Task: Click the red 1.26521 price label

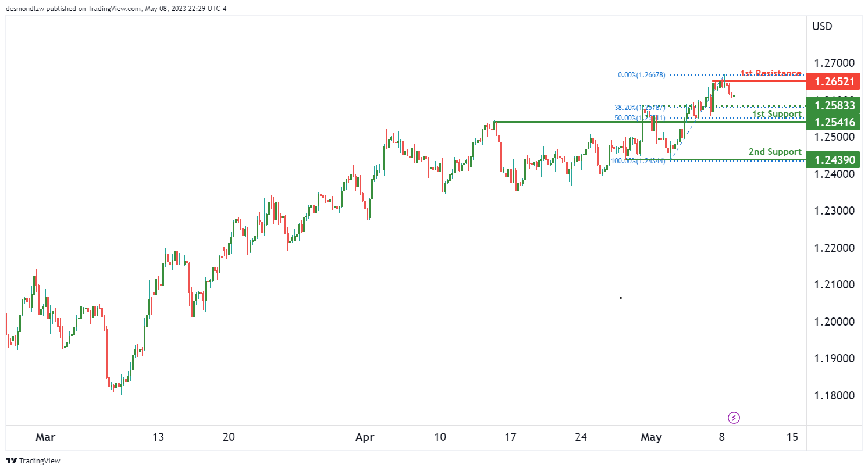Action: pyautogui.click(x=834, y=81)
